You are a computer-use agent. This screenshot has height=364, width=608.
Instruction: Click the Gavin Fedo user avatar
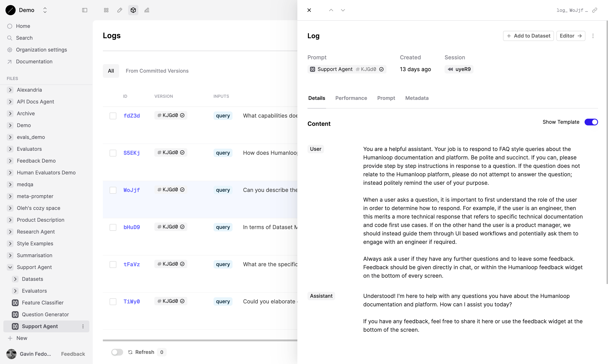11,354
